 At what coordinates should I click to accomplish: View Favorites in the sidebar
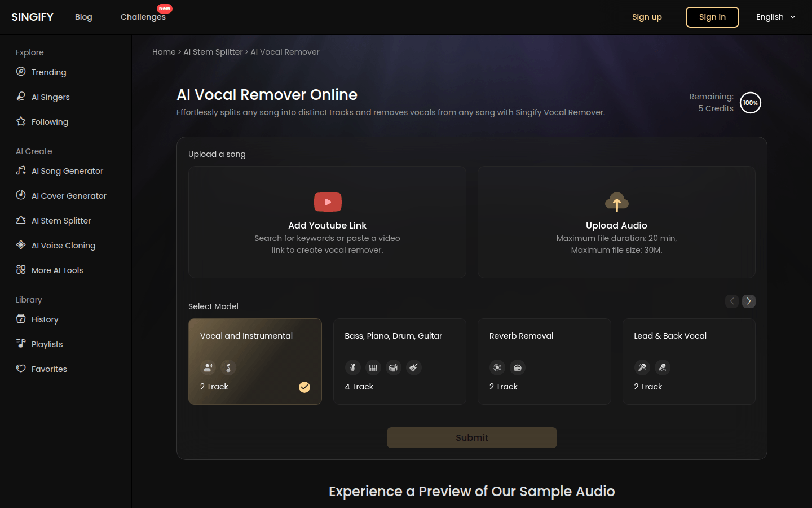click(49, 369)
